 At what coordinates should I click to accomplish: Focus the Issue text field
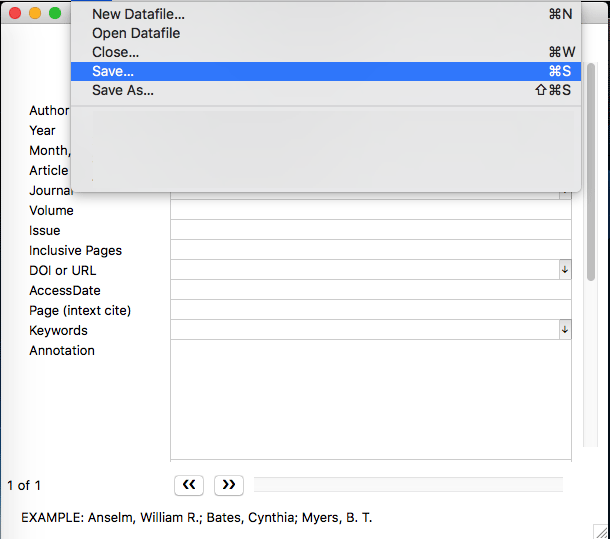click(370, 230)
